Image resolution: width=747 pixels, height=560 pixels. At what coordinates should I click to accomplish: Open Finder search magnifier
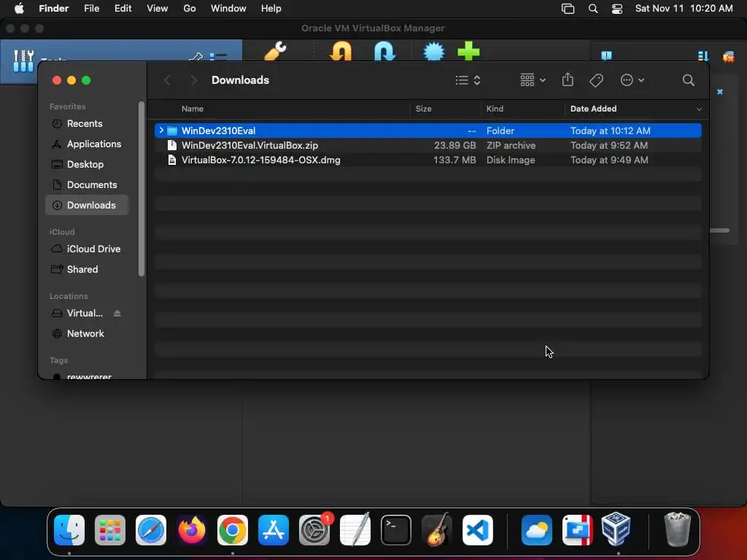688,80
